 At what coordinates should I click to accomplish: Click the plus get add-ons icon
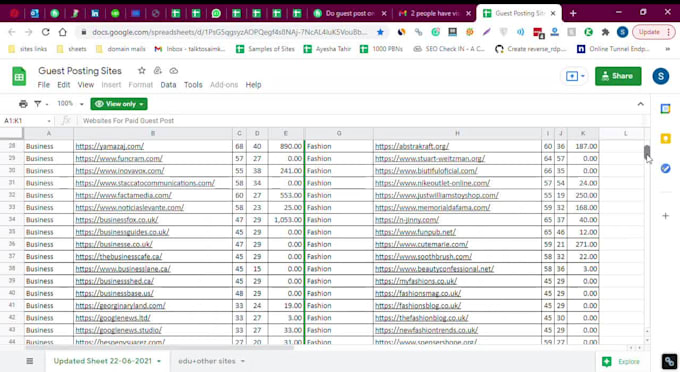pos(665,215)
